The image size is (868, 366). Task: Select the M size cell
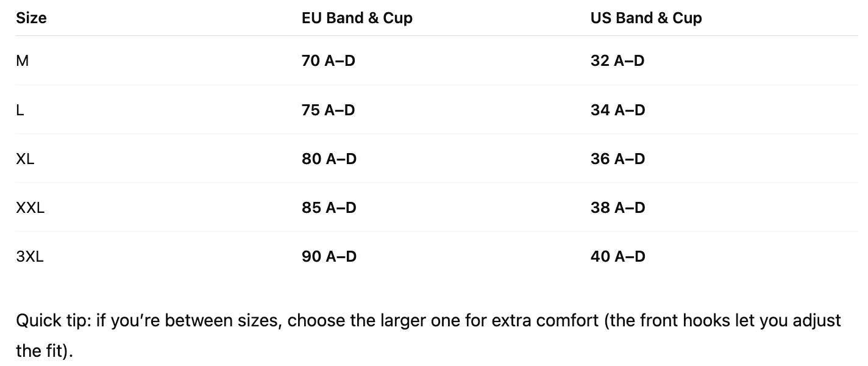(x=23, y=61)
